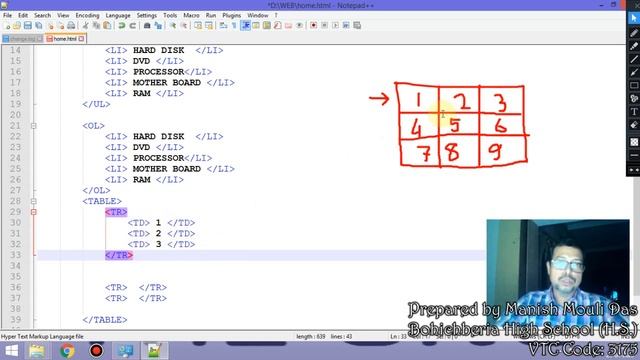Click the Close document toolbar icon
This screenshot has height=360, width=640.
point(51,26)
